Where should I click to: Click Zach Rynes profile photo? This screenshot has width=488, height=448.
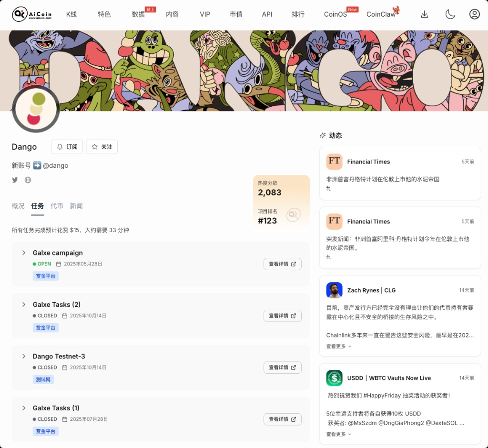pos(334,290)
